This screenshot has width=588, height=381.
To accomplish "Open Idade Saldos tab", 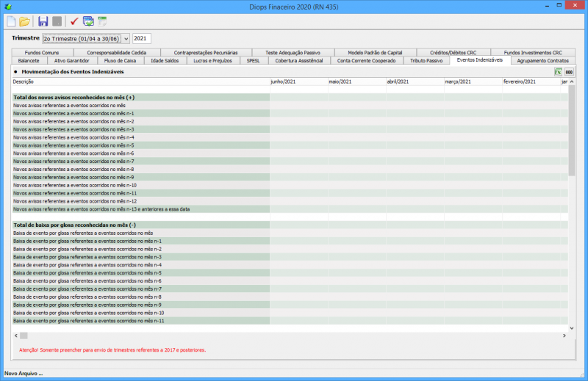I will (165, 61).
